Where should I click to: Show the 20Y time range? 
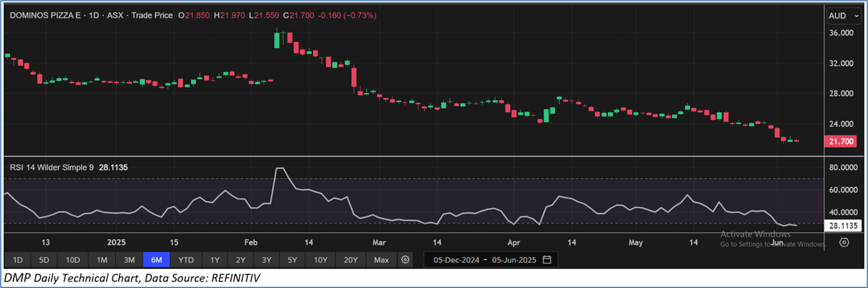click(351, 260)
